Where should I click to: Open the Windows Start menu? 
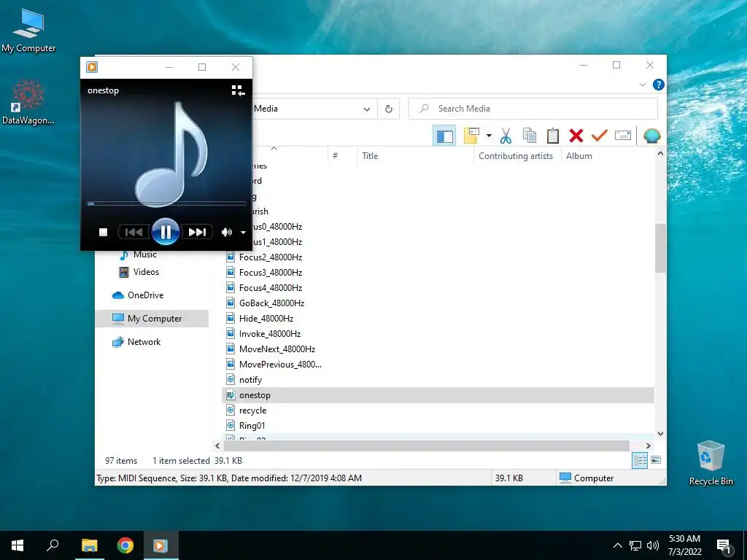coord(18,545)
